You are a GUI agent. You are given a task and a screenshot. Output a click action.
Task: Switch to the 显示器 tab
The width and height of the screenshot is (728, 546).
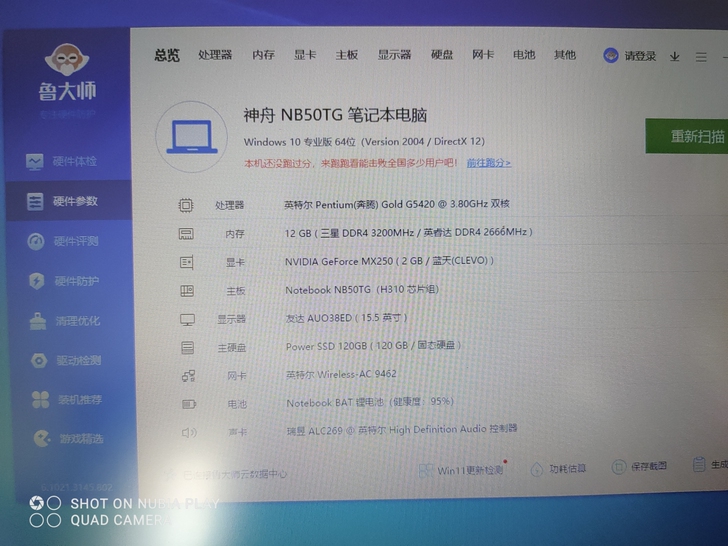pyautogui.click(x=394, y=55)
